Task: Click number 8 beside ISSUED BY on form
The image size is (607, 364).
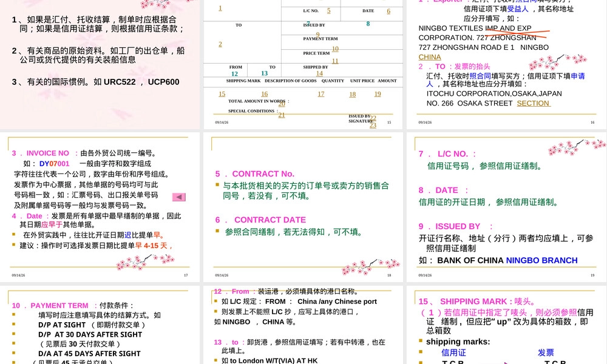Action: click(x=368, y=24)
